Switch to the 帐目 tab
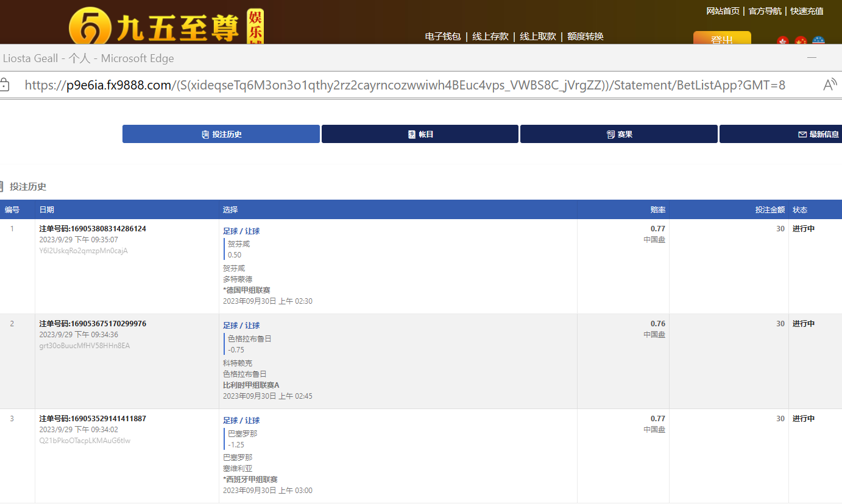 420,134
